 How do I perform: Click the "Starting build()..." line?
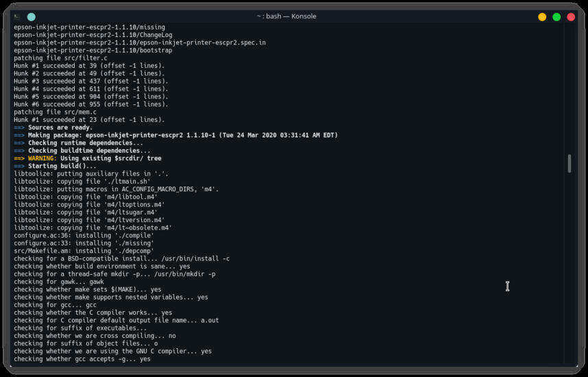55,166
